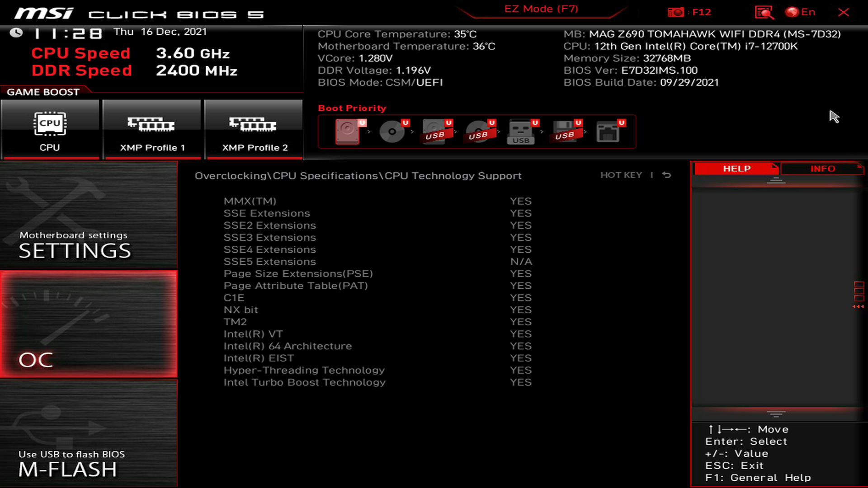Click the HOT KEY label
868x488 pixels.
621,175
